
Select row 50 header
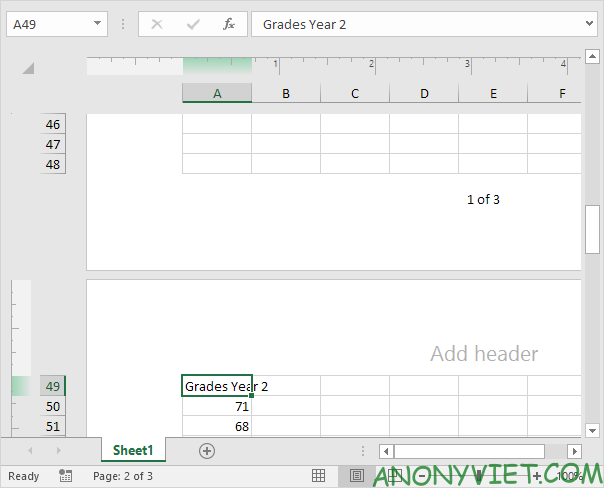click(x=53, y=406)
